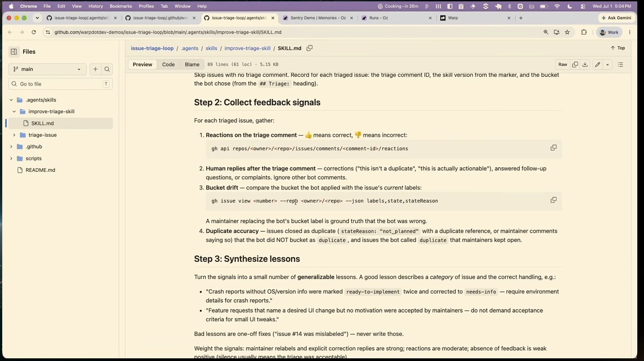This screenshot has width=644, height=361.
Task: Expand the scripts folder chevron
Action: tap(11, 158)
